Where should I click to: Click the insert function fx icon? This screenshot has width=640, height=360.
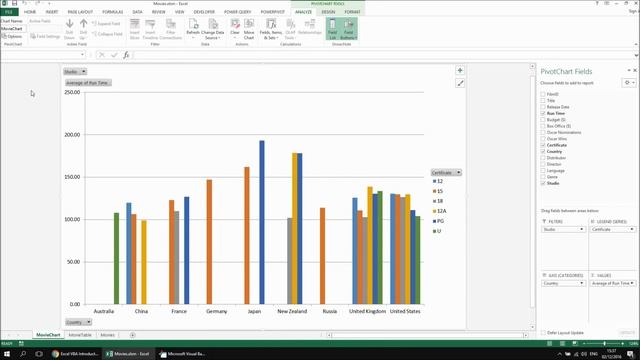[126, 55]
